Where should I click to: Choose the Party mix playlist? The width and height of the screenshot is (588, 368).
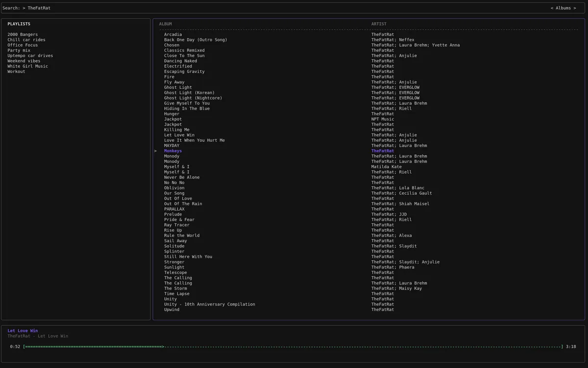[19, 51]
